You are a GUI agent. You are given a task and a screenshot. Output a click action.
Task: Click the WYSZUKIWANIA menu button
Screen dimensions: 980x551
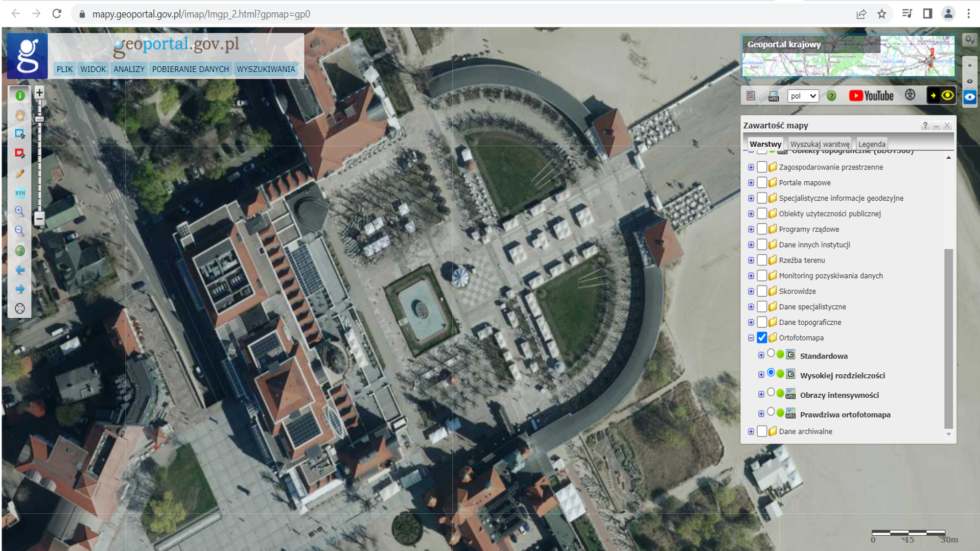pos(266,69)
